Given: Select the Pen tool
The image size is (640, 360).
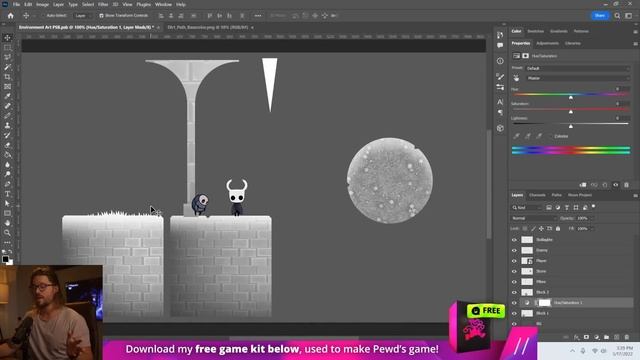Looking at the screenshot, I should click(x=7, y=184).
